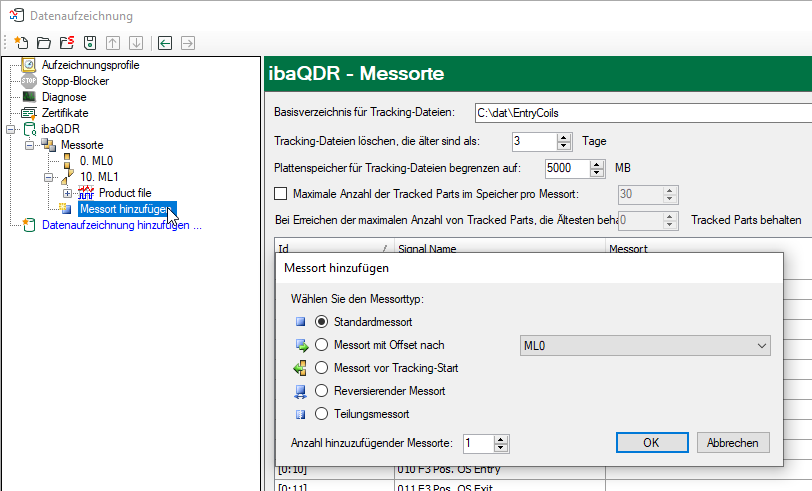Confirm dialog with OK button
The height and width of the screenshot is (491, 812).
(652, 443)
